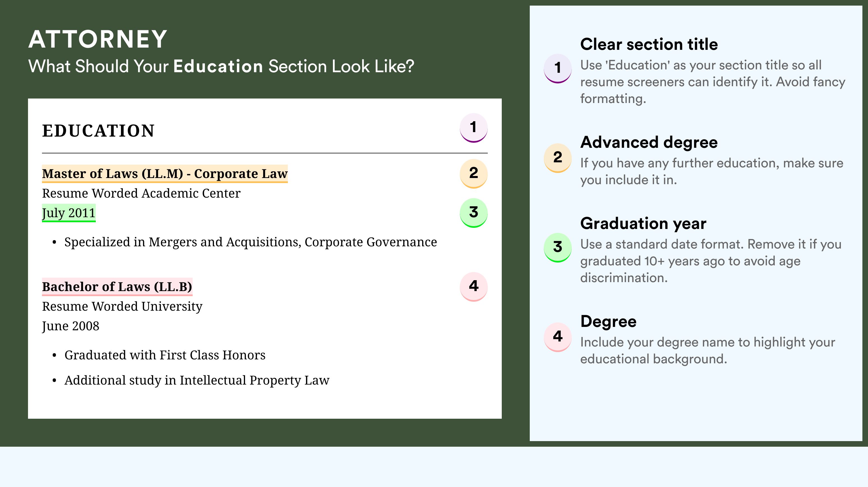This screenshot has height=487, width=868.
Task: Click the Advanced degree heading
Action: click(x=649, y=142)
